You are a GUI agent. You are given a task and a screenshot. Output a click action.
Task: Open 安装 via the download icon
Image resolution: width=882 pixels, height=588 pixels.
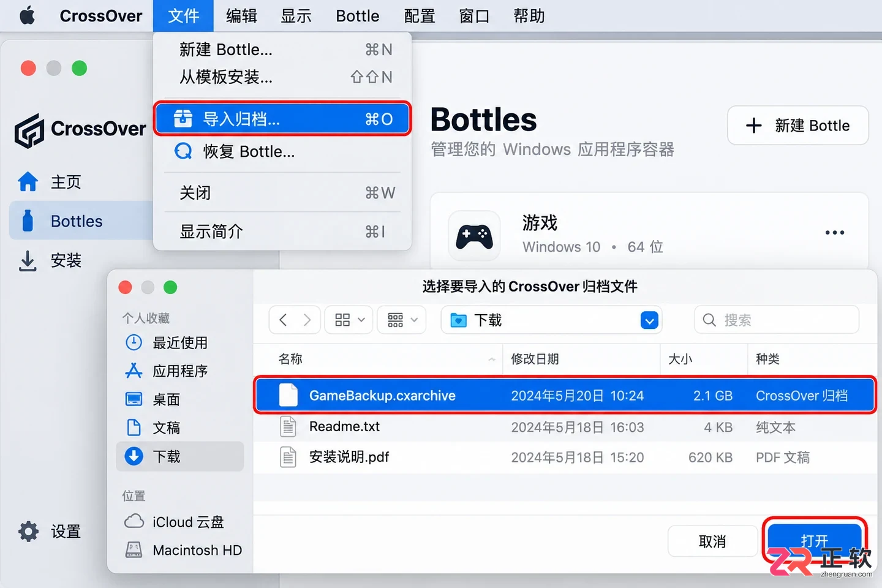point(28,260)
